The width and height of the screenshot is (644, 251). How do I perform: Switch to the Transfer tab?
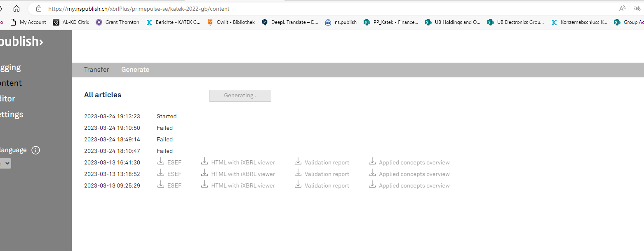(x=96, y=70)
